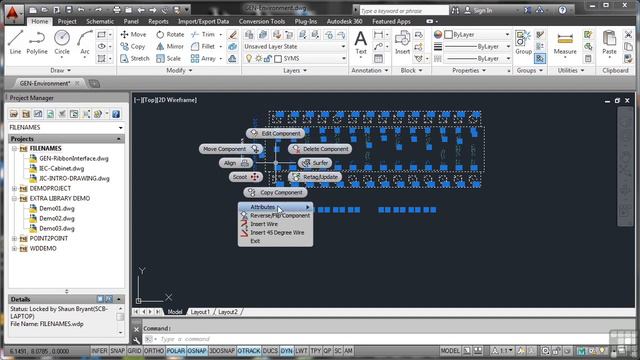The height and width of the screenshot is (360, 640).
Task: Click the Scoot button
Action: point(245,177)
